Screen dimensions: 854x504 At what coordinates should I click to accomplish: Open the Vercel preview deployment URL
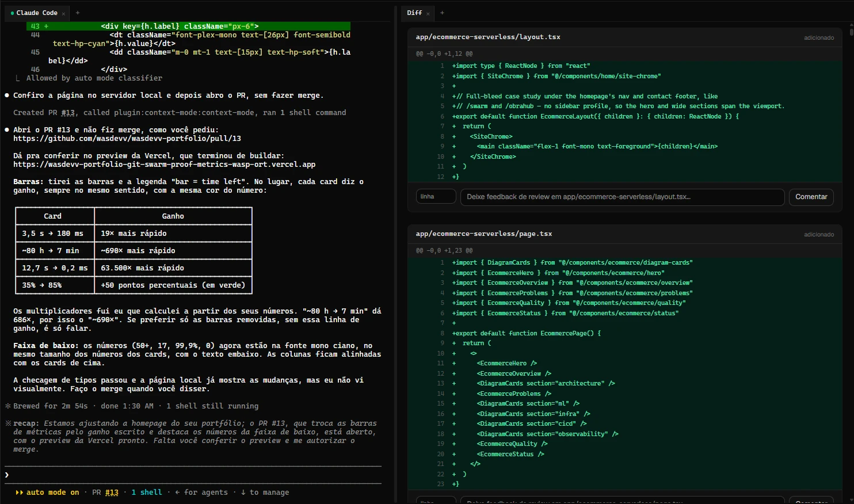[165, 165]
